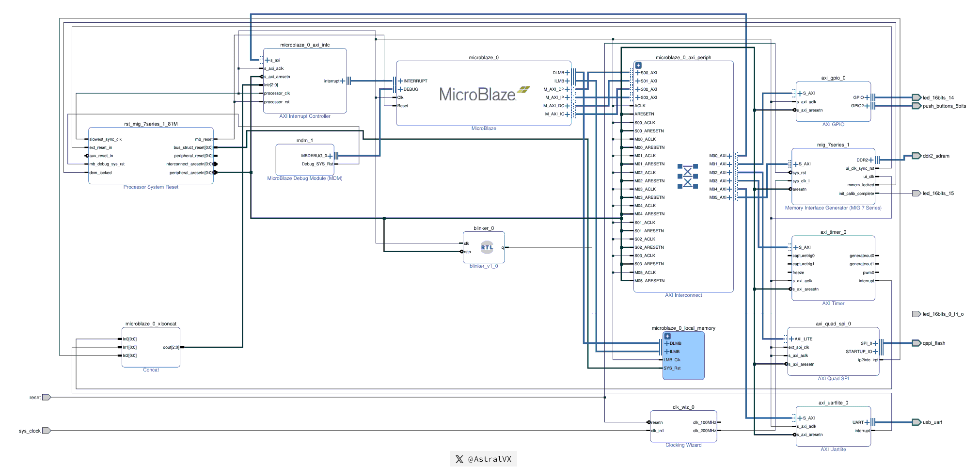Select the push_buttons_5bits port symbol
Viewport: 980px width, 467px height.
(x=916, y=106)
